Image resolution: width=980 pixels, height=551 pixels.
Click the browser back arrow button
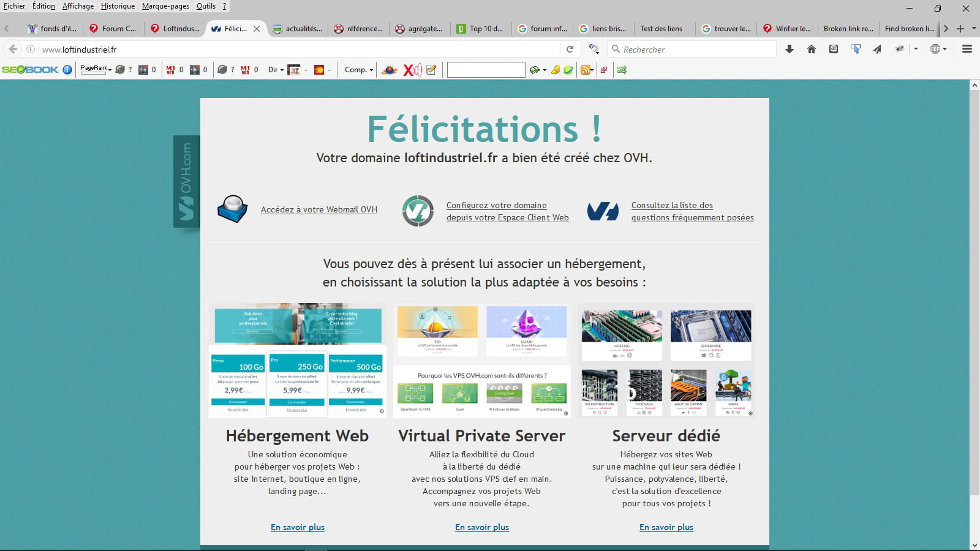(13, 49)
